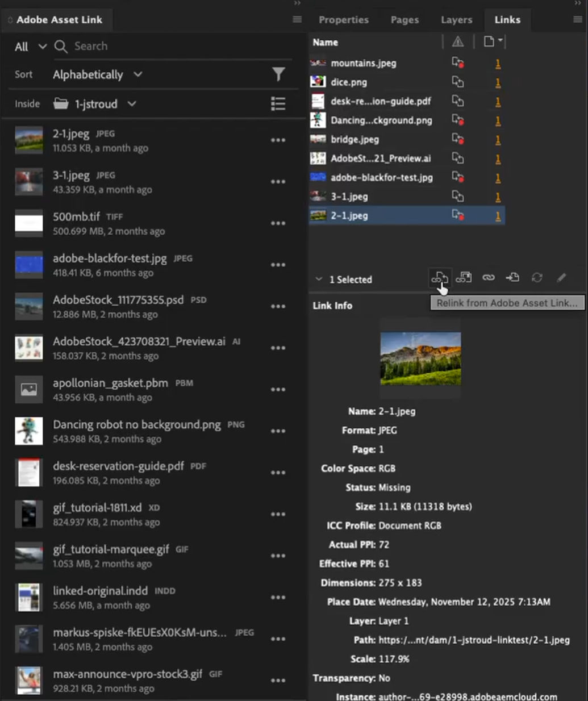Click Relink from Adobe Asset Link icon
Screen dimensions: 588x701
(439, 277)
